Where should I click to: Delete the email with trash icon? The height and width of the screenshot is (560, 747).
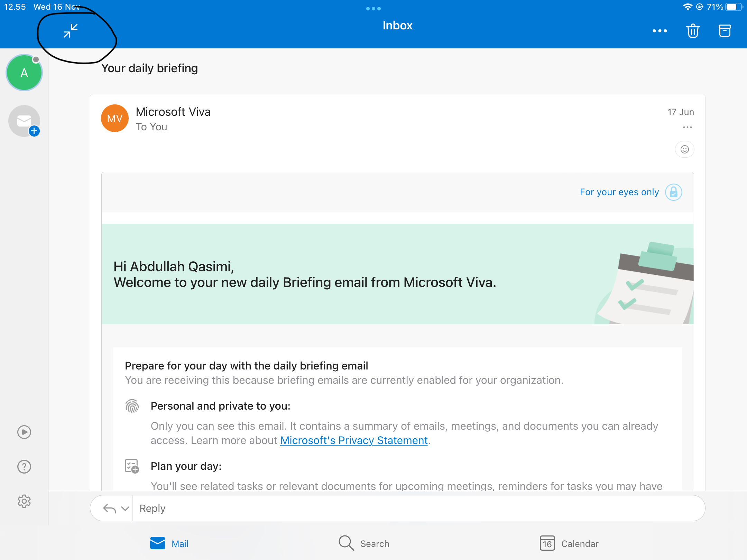[x=693, y=31]
